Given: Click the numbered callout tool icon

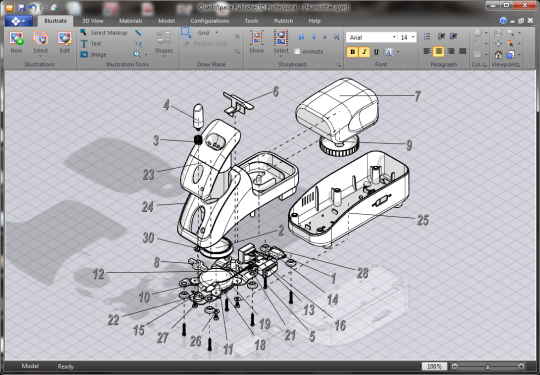Looking at the screenshot, I should 138,43.
